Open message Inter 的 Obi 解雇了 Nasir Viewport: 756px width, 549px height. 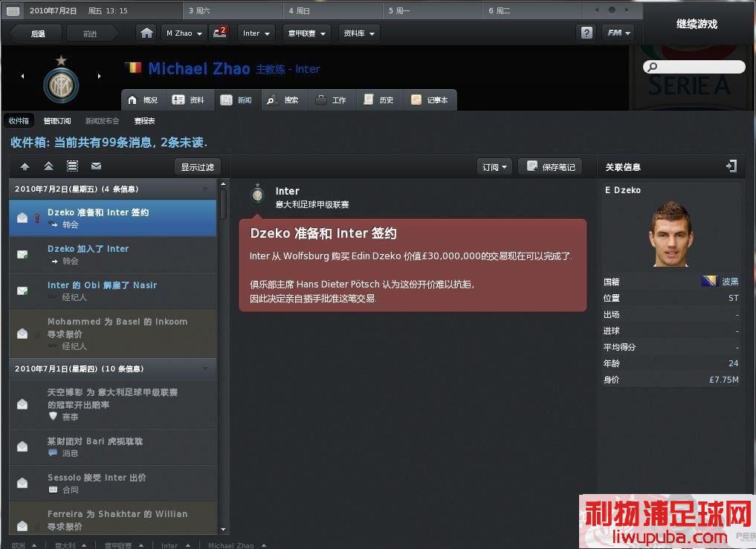click(x=113, y=290)
